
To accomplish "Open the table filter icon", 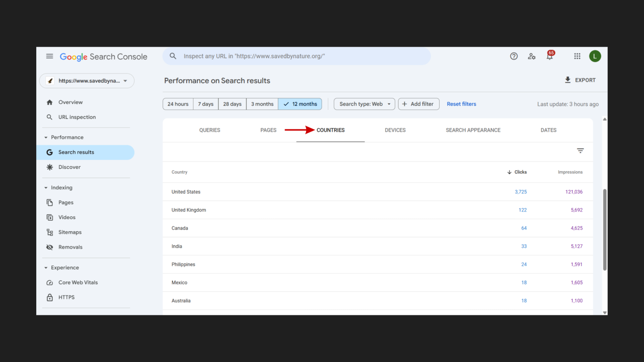I will coord(580,150).
